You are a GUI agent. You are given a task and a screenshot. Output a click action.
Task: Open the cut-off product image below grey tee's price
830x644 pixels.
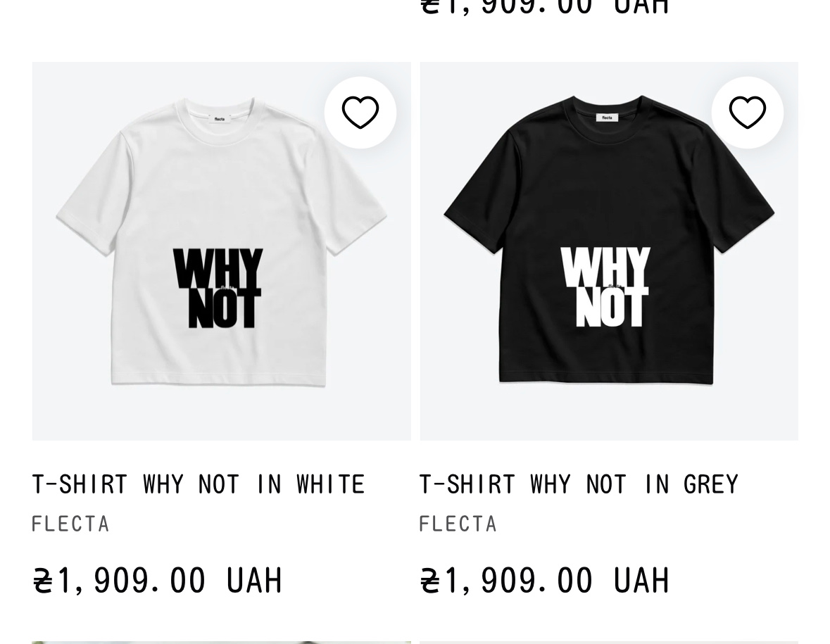608,642
